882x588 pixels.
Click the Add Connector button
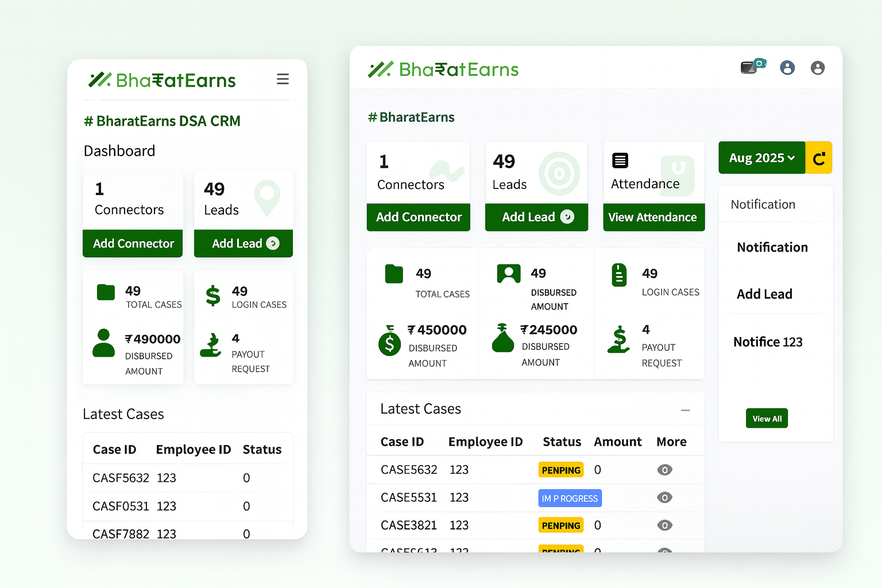pyautogui.click(x=418, y=217)
